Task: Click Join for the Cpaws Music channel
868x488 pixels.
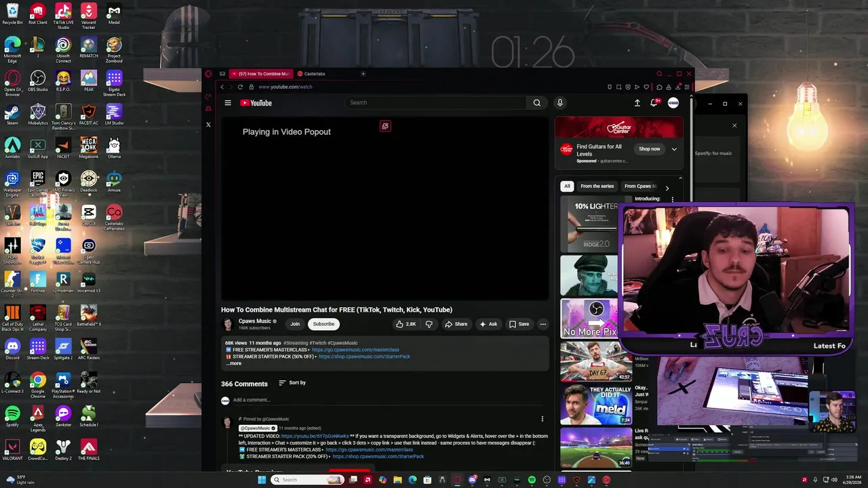Action: [x=295, y=324]
